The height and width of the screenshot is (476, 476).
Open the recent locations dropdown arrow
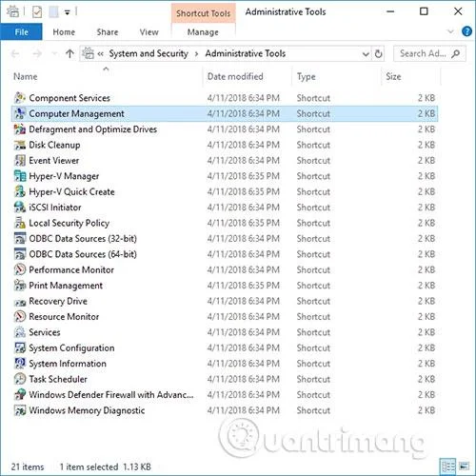tap(54, 53)
